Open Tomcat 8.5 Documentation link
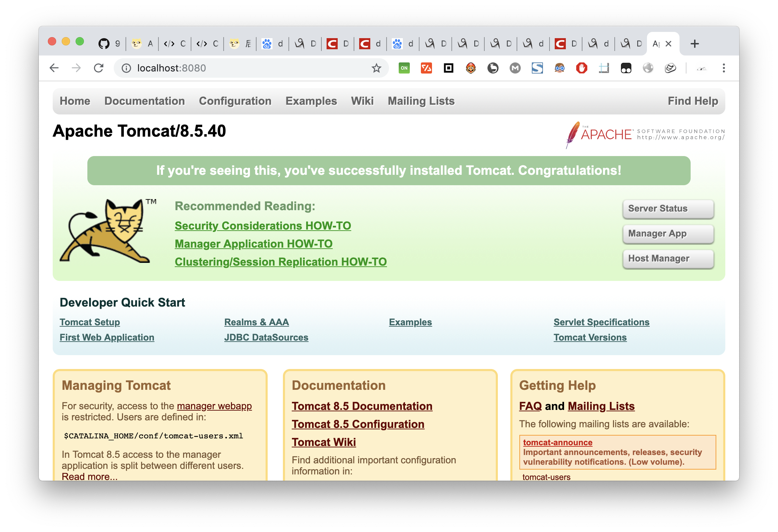Image resolution: width=778 pixels, height=532 pixels. tap(362, 406)
